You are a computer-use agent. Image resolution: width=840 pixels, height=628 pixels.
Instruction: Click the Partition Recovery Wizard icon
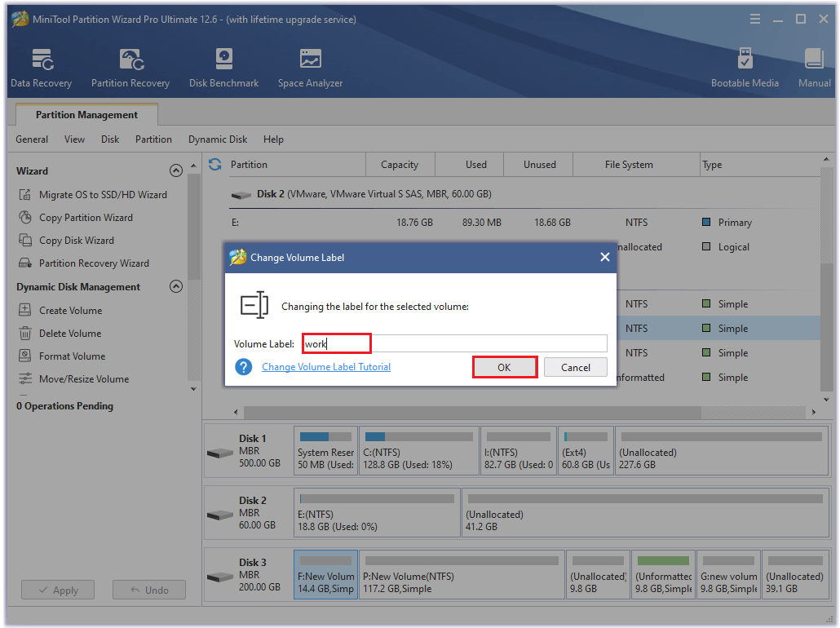coord(25,263)
